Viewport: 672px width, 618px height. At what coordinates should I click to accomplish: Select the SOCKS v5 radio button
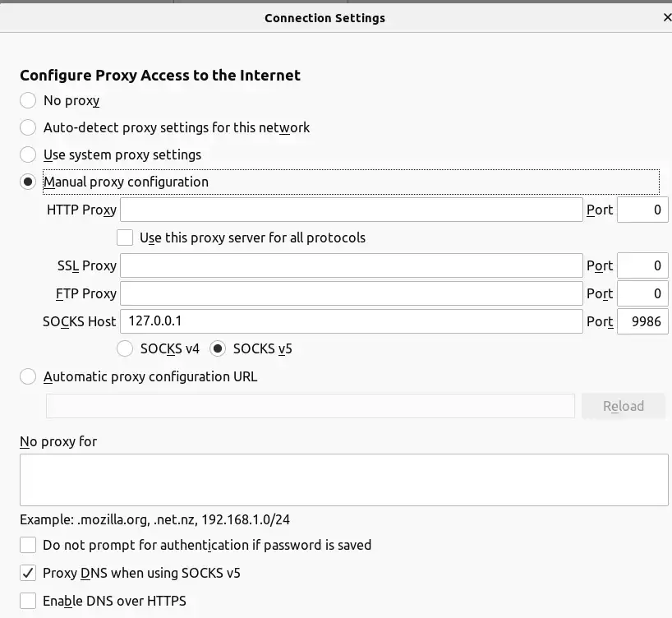[219, 348]
